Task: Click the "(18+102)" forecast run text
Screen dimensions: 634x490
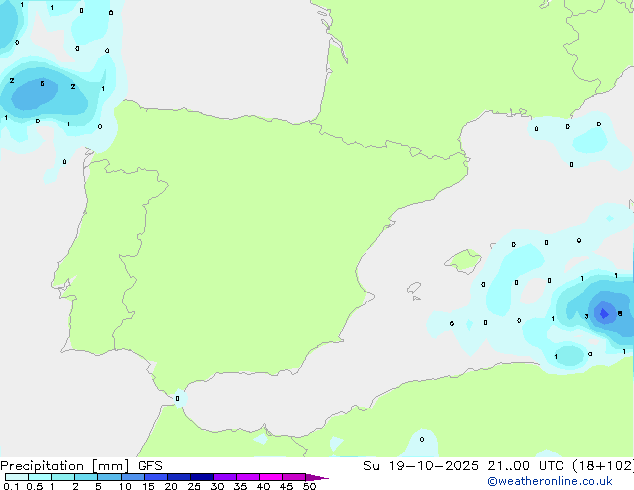Action: coord(603,466)
